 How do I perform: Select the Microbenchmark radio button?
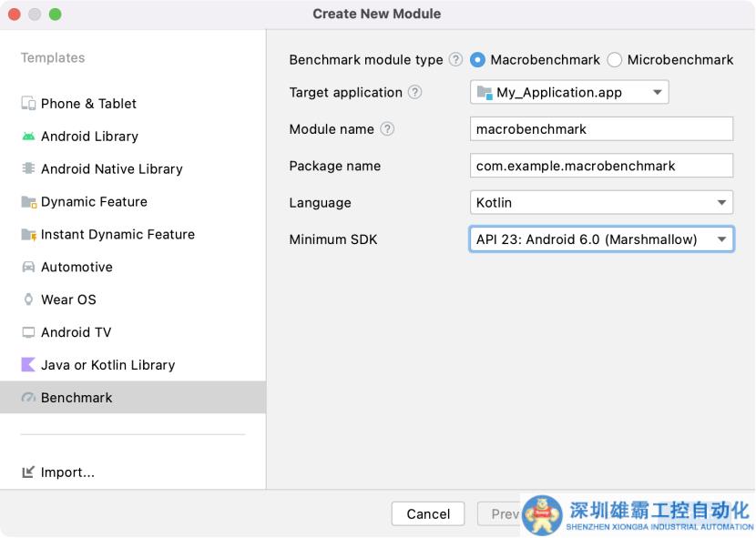(x=615, y=60)
